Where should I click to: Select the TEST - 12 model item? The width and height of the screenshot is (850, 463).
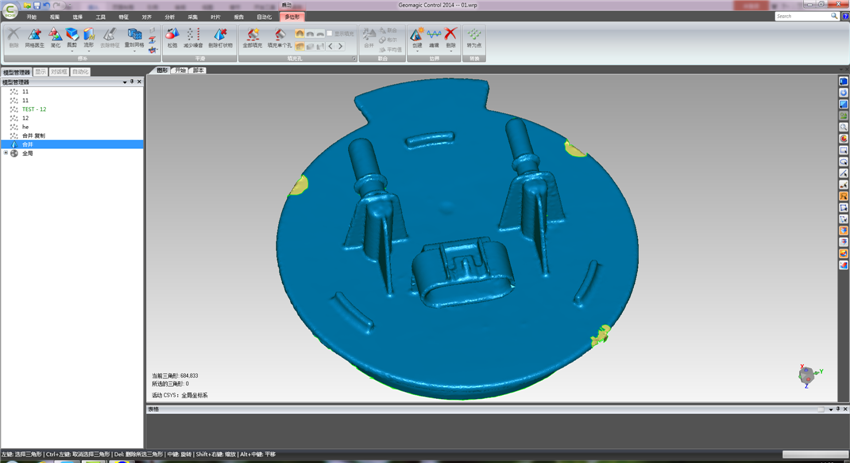click(34, 109)
